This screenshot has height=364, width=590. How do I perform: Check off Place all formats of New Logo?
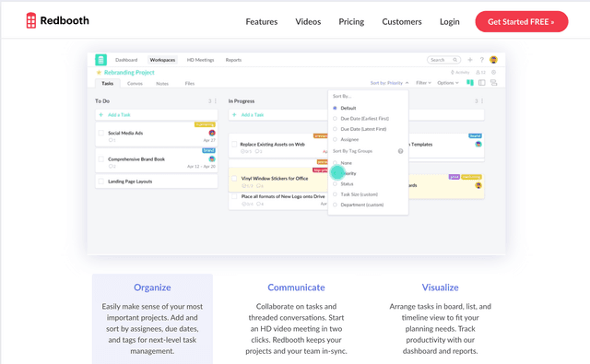click(234, 196)
